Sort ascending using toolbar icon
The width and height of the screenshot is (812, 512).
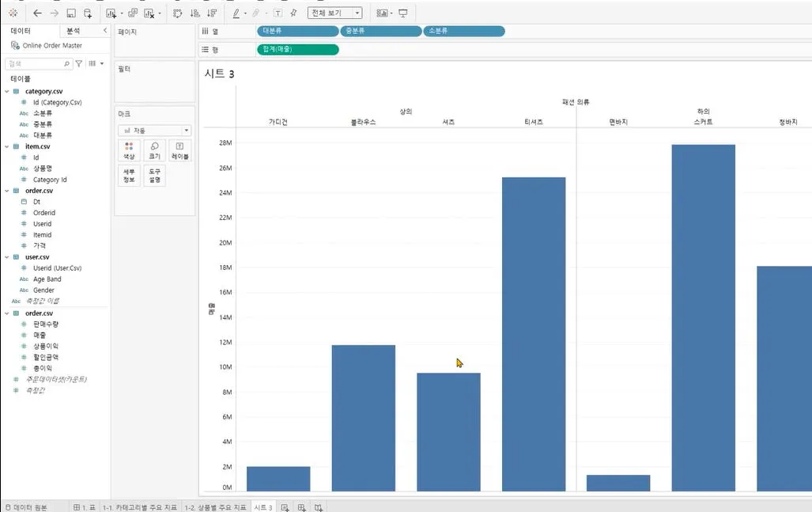[x=195, y=13]
